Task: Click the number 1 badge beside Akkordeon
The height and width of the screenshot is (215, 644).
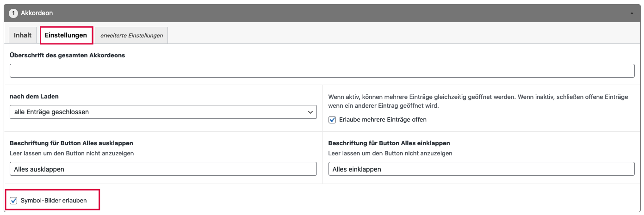Action: click(13, 13)
